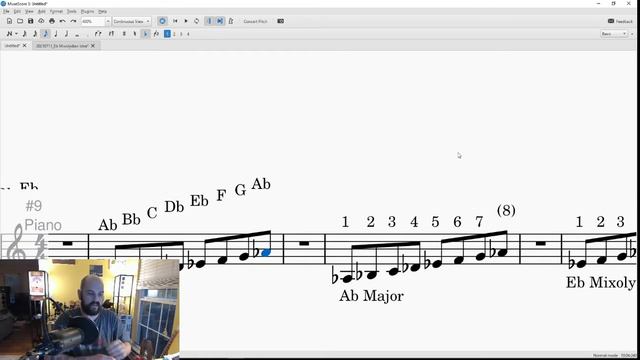
Task: Click the zoom percentage input field
Action: [93, 21]
